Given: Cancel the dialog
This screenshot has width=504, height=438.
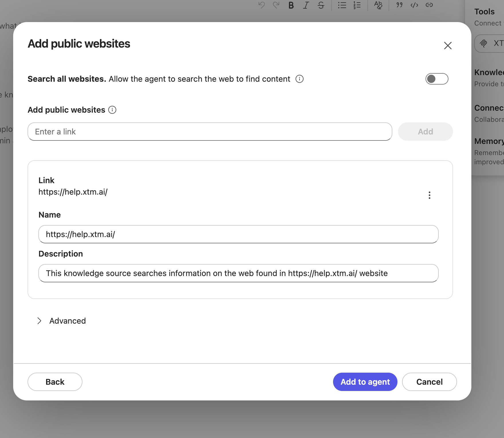Looking at the screenshot, I should [x=429, y=382].
